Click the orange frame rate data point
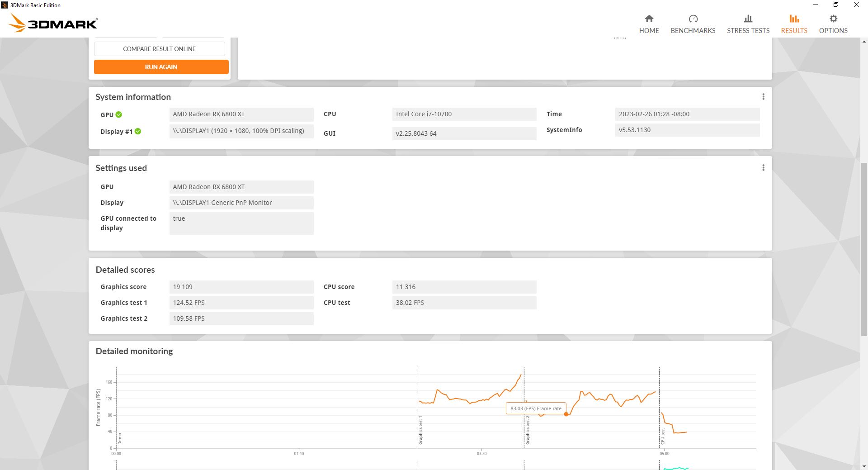 pos(566,414)
